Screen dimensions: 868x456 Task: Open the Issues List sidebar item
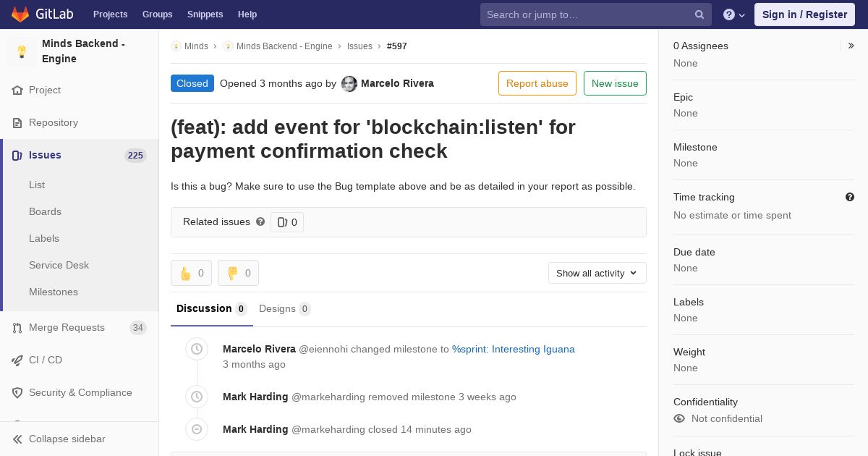37,185
